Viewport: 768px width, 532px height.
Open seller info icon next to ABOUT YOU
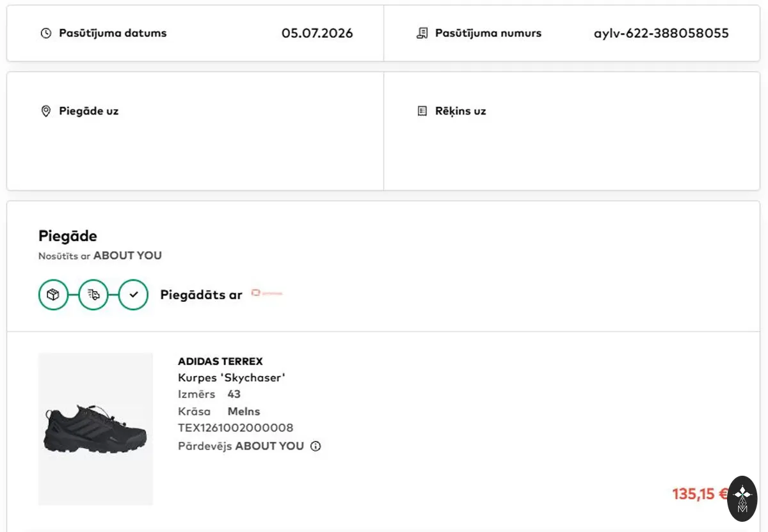pos(316,446)
